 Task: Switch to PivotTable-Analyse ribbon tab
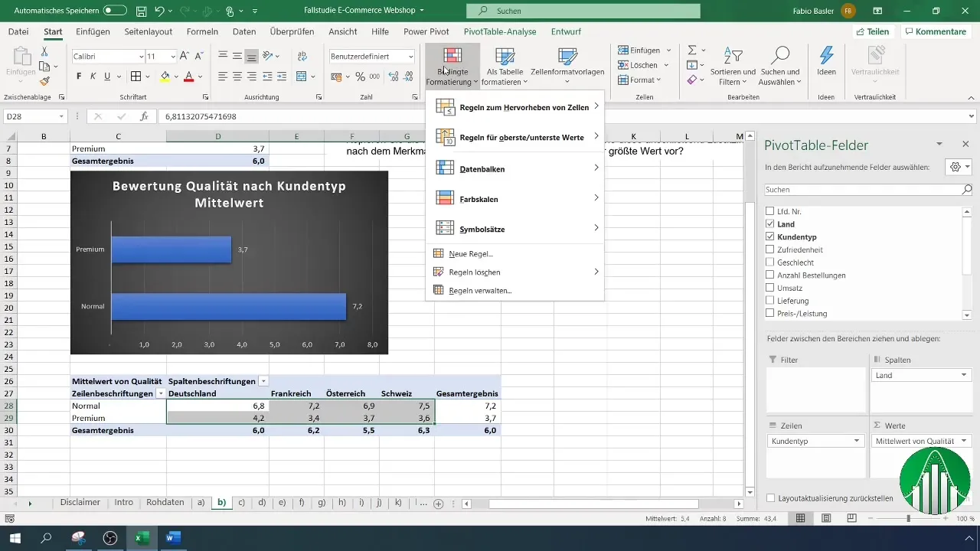[x=500, y=31]
